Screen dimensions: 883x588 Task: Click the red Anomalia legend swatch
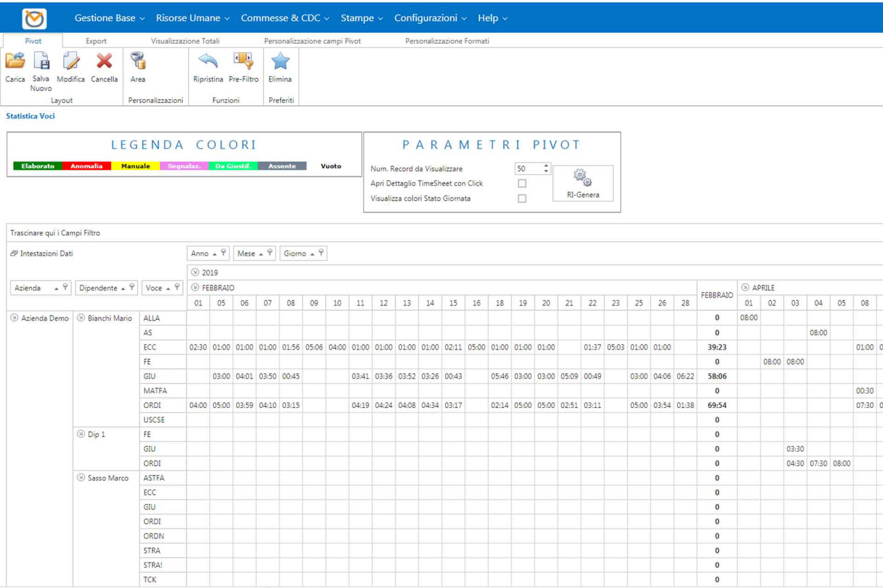pos(86,166)
